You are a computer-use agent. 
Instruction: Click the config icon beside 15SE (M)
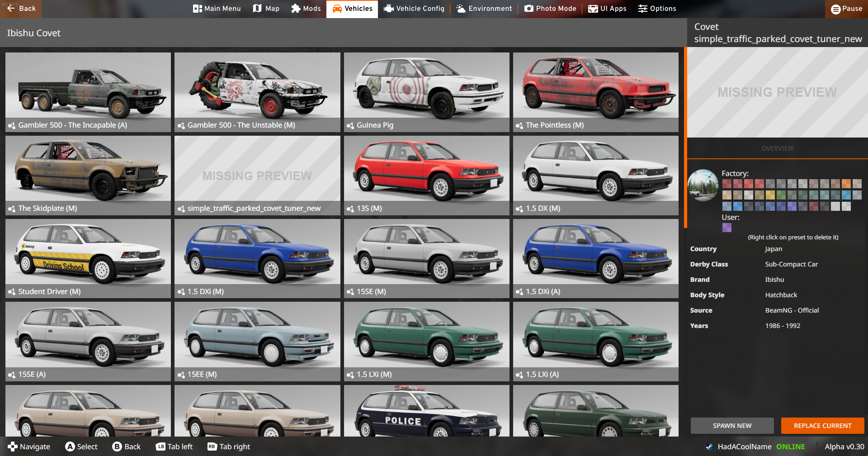[350, 292]
